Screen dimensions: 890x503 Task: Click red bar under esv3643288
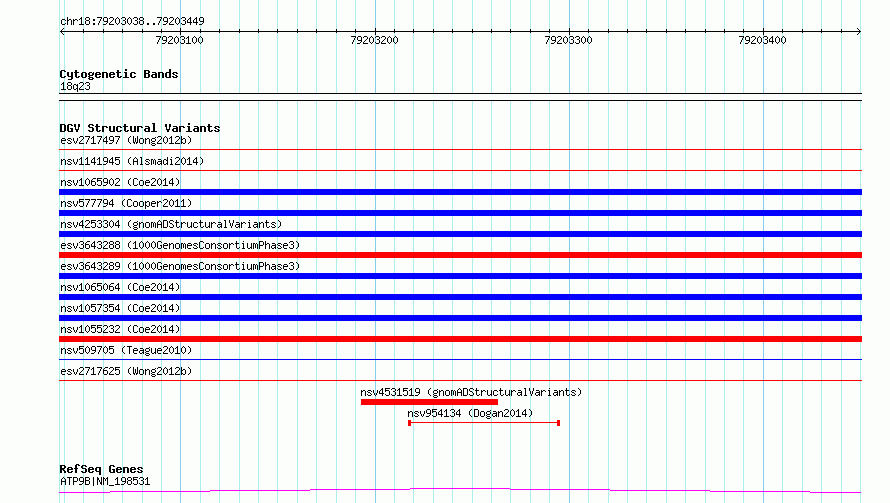point(460,255)
